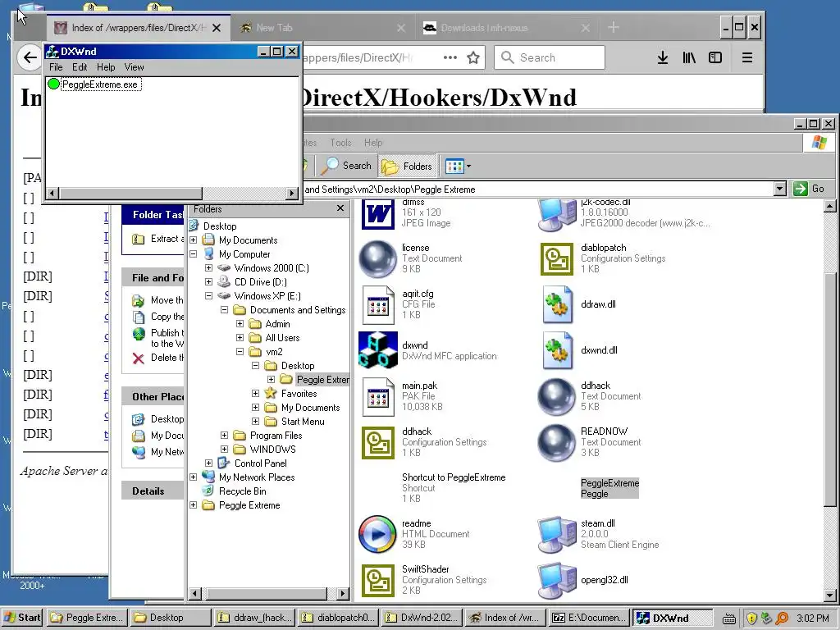Open the Help menu in DXWnd
The image size is (840, 630).
click(106, 67)
